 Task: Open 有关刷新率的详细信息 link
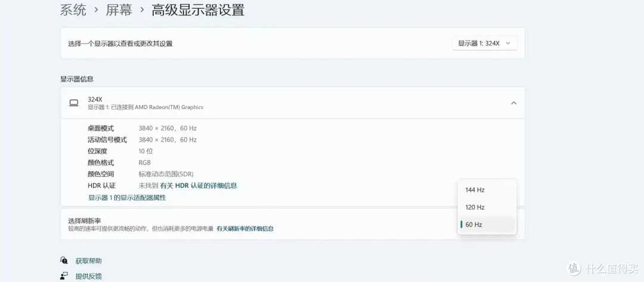point(245,228)
